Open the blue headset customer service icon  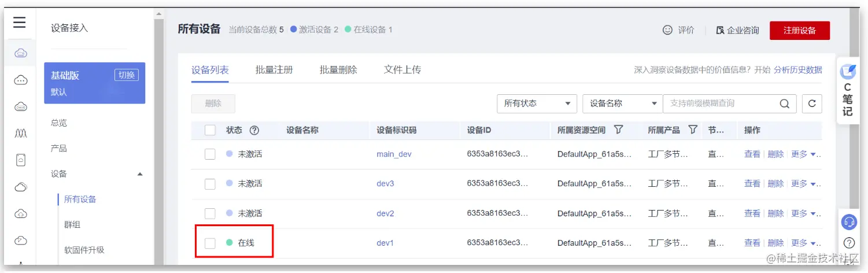(x=848, y=222)
